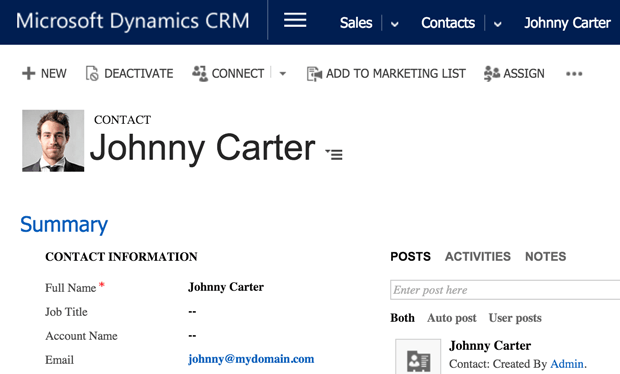This screenshot has height=374, width=620.
Task: Expand the Contacts dropdown chevron
Action: pos(497,24)
